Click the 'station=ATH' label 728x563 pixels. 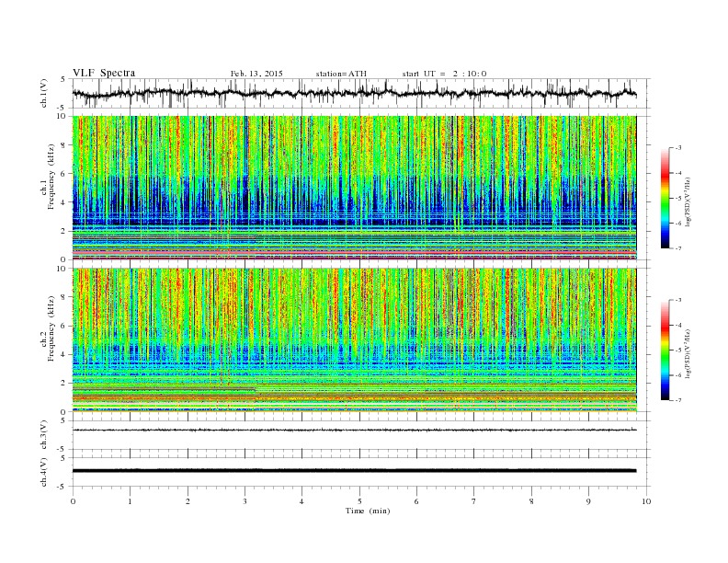341,74
